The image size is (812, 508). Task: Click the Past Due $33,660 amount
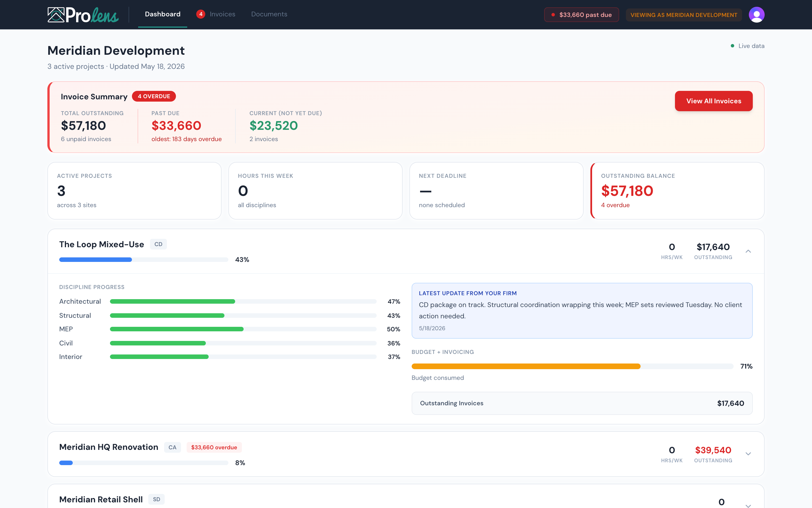click(x=176, y=126)
